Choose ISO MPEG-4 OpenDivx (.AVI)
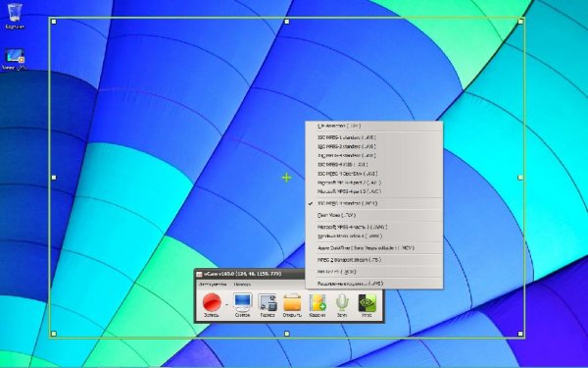 (x=374, y=174)
